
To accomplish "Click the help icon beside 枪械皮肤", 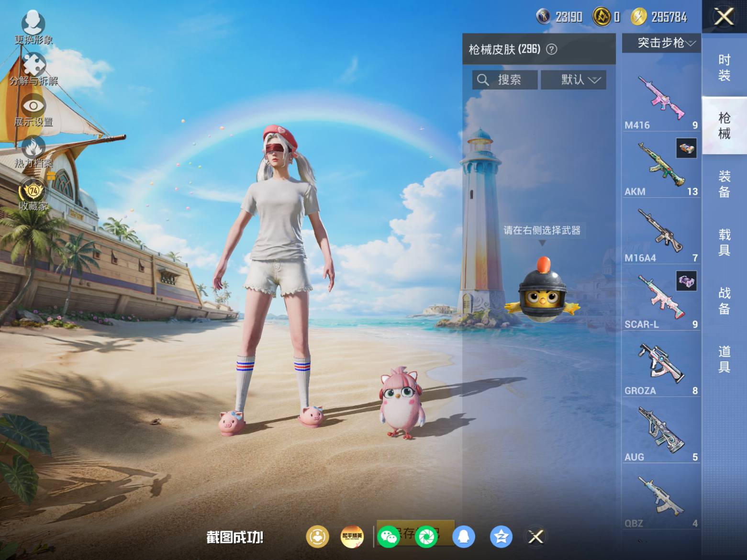I will tap(552, 49).
